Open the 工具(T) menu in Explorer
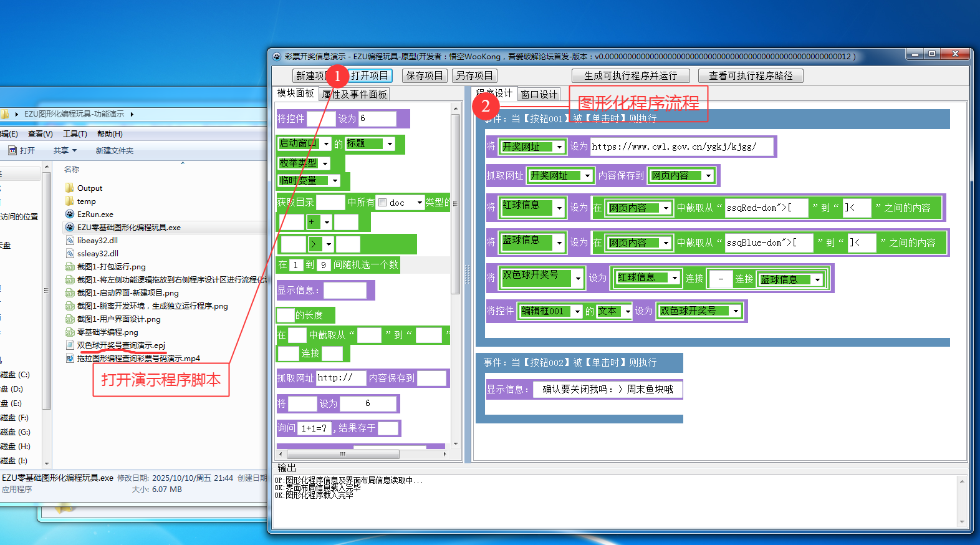Image resolution: width=980 pixels, height=545 pixels. coord(75,133)
